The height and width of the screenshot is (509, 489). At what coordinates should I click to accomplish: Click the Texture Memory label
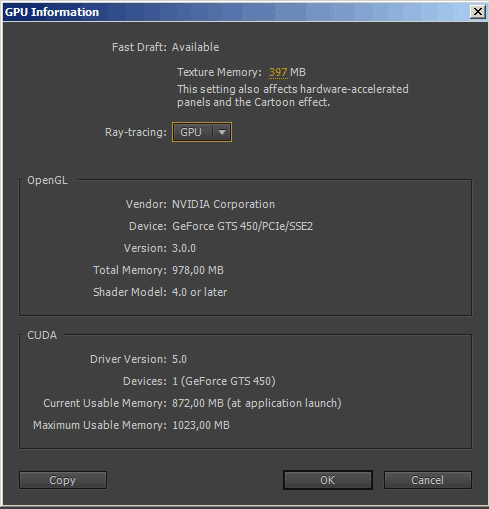click(x=219, y=72)
